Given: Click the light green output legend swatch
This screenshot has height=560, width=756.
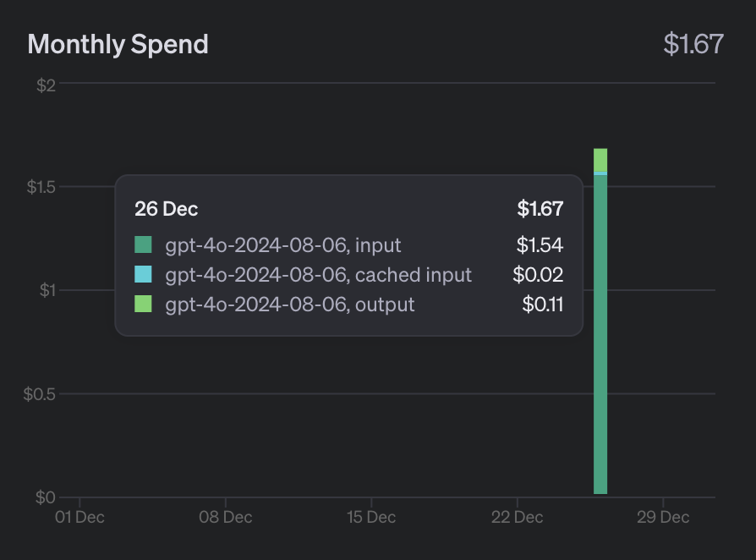Looking at the screenshot, I should [x=143, y=304].
